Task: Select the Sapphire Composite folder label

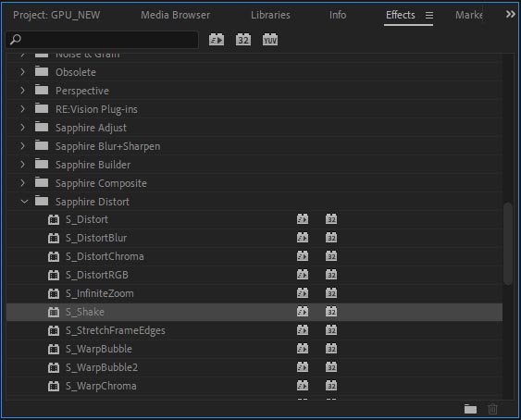Action: click(101, 183)
